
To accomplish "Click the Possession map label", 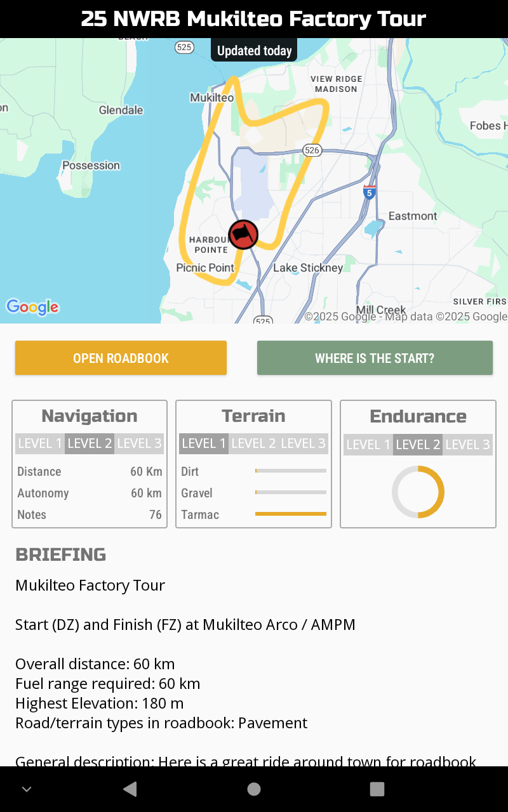I will point(91,165).
